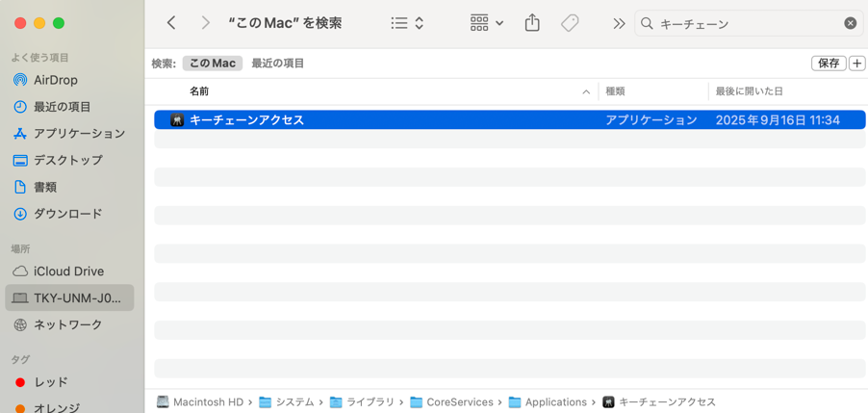
Task: Click the Share toolbar icon
Action: pos(532,23)
